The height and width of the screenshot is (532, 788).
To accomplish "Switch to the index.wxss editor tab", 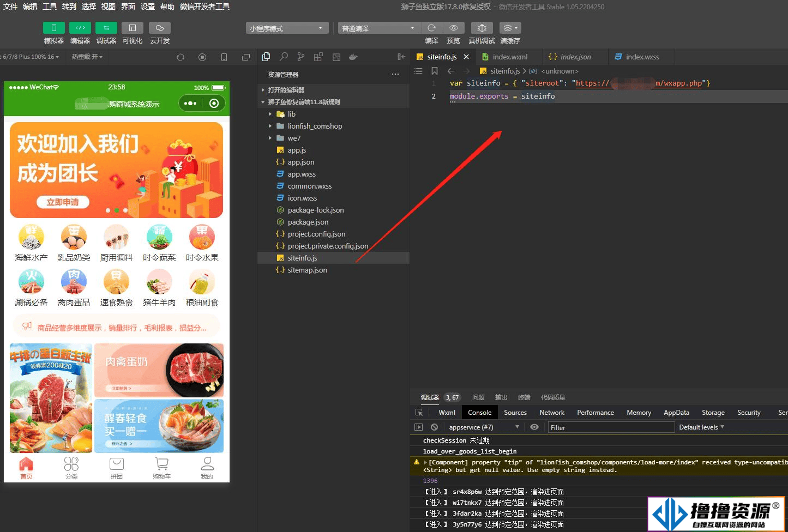I will pos(641,57).
